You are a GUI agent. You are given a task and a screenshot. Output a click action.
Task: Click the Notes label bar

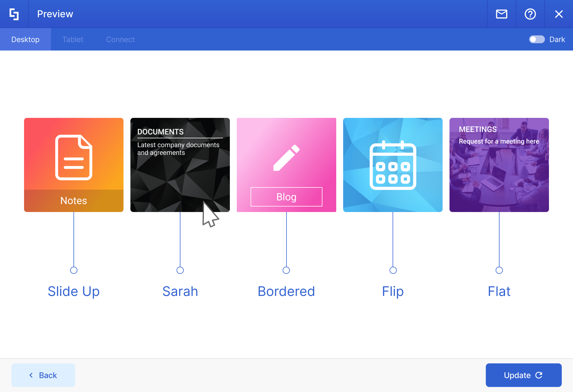point(74,201)
